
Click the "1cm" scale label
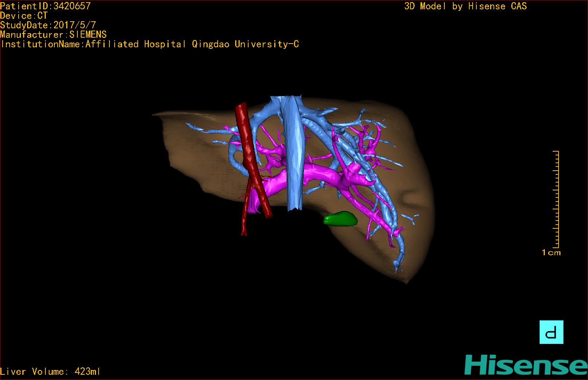551,253
